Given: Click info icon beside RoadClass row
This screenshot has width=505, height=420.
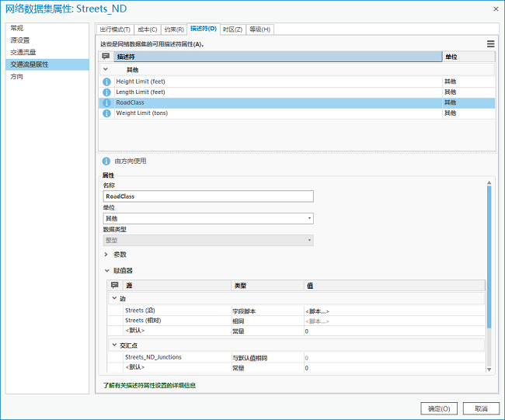Looking at the screenshot, I should tap(106, 102).
